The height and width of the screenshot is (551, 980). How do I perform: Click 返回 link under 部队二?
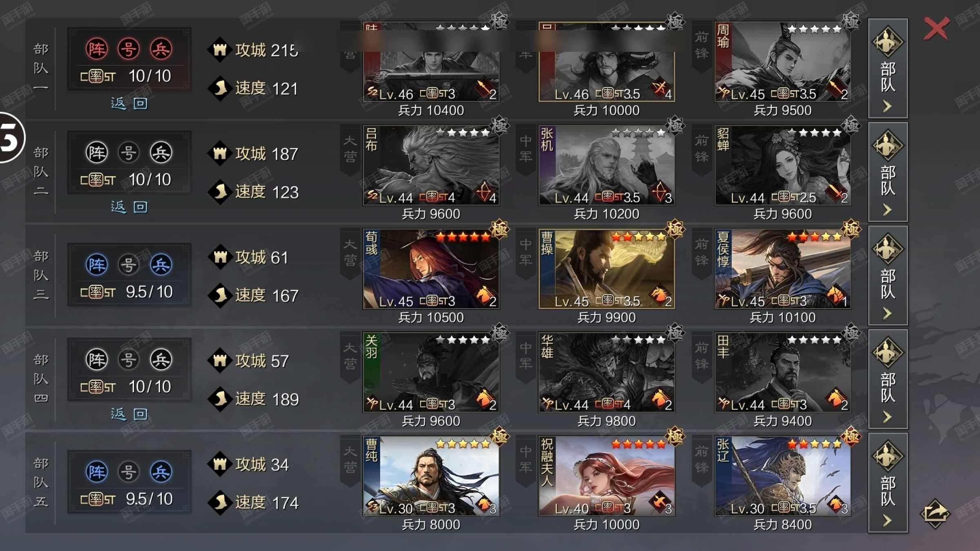tap(129, 207)
